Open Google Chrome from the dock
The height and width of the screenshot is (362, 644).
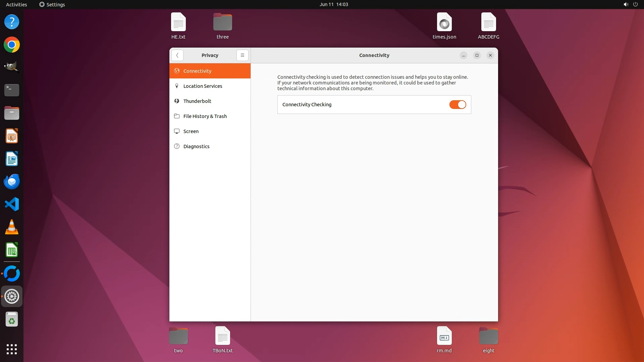click(12, 45)
